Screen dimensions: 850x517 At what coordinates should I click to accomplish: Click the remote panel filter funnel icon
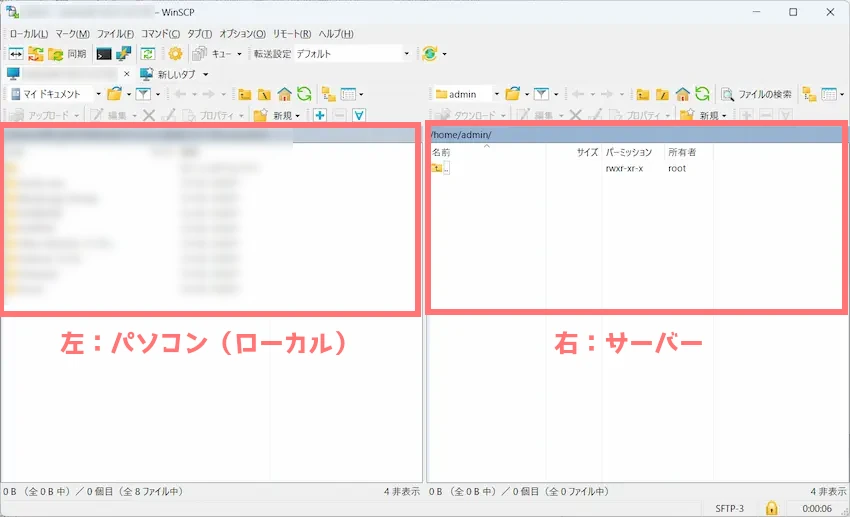541,94
